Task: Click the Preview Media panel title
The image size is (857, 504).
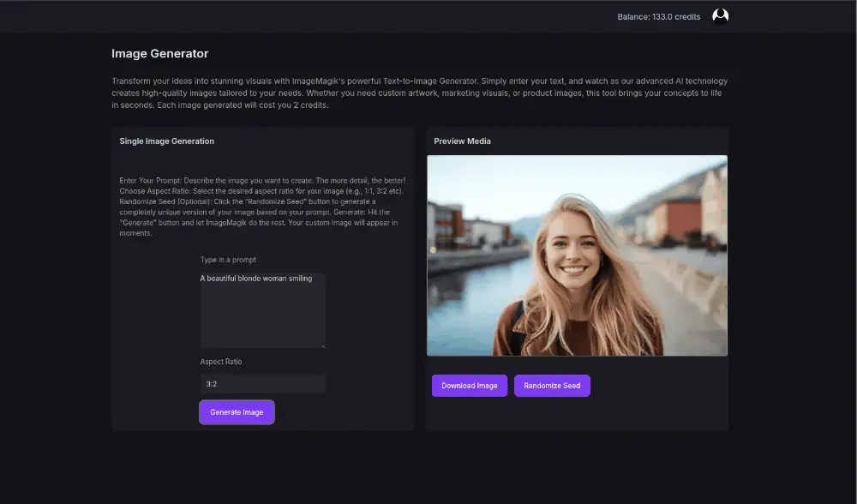Action: (462, 141)
